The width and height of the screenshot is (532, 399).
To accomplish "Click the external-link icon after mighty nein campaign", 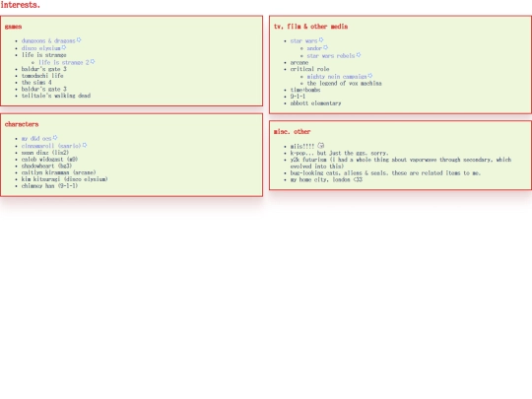I will tap(370, 76).
